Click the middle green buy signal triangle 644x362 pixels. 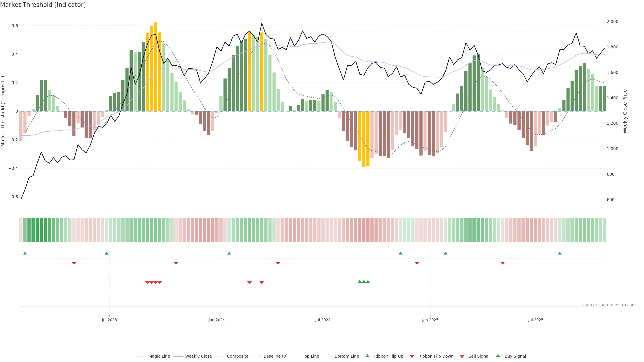click(x=364, y=282)
